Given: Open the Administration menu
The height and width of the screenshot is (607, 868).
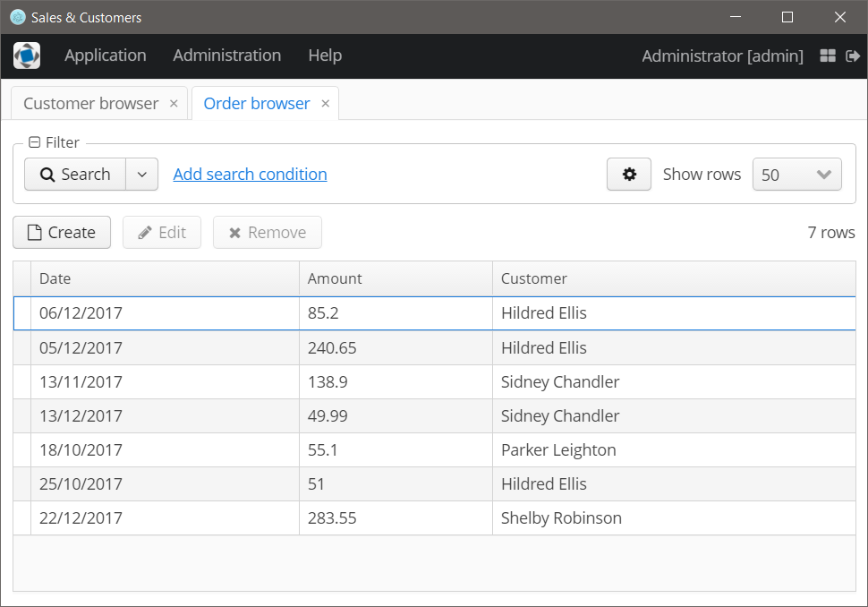Looking at the screenshot, I should [226, 56].
